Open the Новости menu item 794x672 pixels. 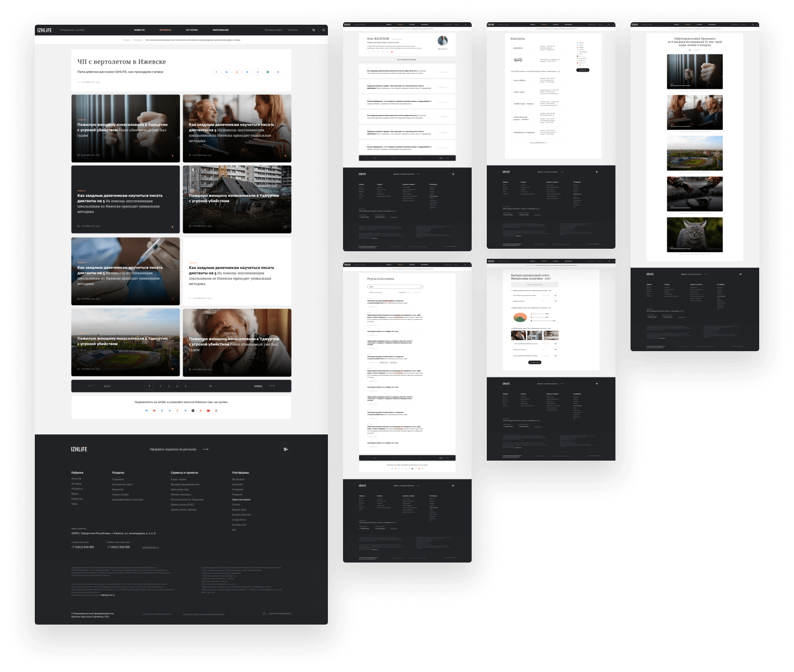tap(139, 30)
